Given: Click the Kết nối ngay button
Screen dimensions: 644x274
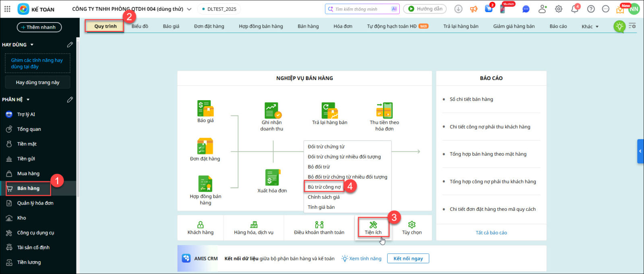Looking at the screenshot, I should tap(408, 258).
